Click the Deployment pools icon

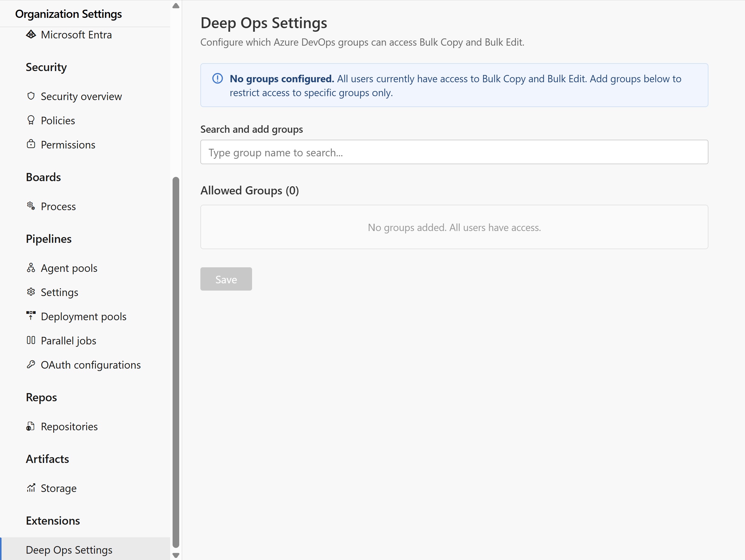click(x=31, y=316)
